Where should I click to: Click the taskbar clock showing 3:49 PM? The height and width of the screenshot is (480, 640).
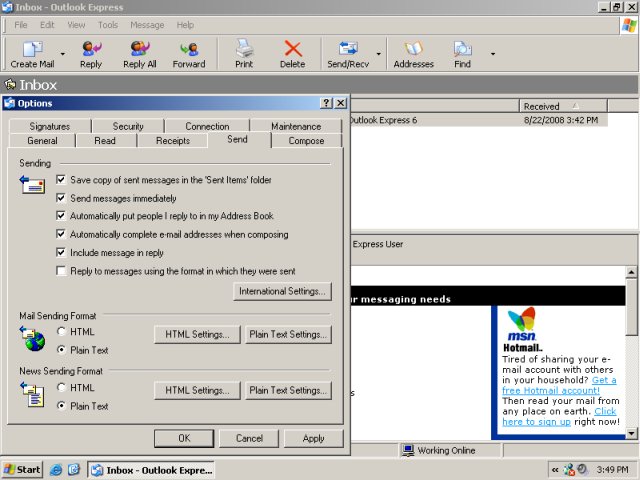click(613, 469)
